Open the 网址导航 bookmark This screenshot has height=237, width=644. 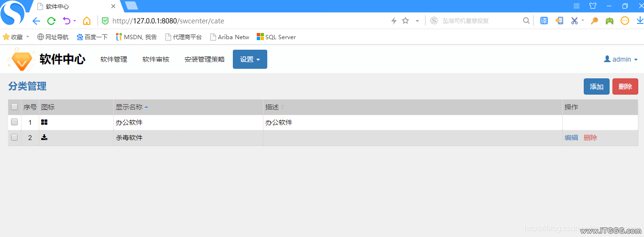pos(53,37)
